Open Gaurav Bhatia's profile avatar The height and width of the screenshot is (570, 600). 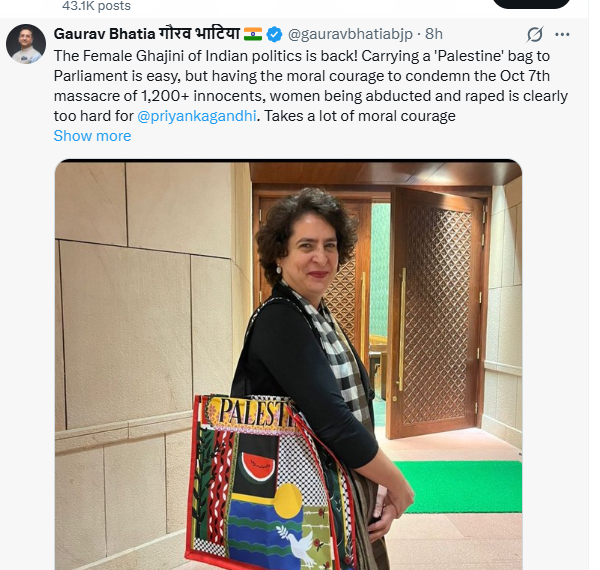pyautogui.click(x=26, y=44)
